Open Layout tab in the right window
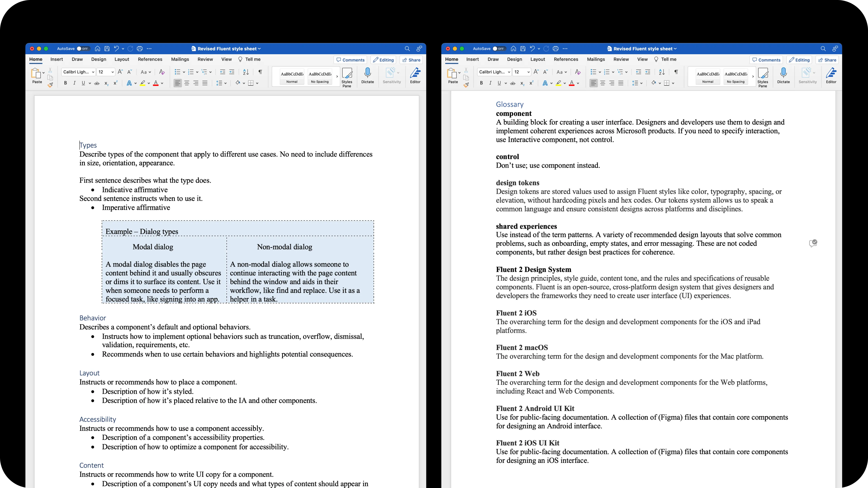 (538, 59)
